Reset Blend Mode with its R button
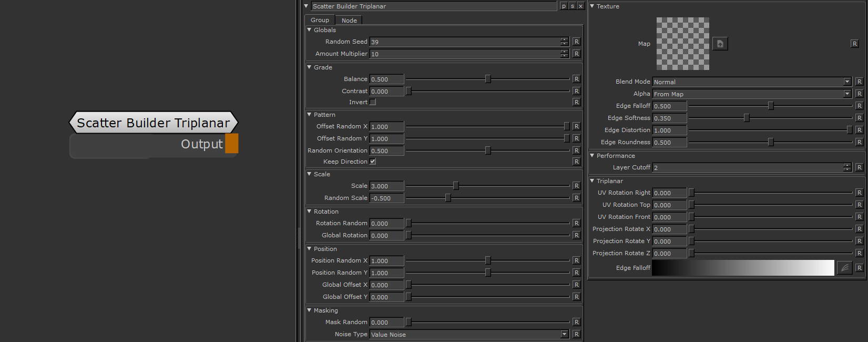868x342 pixels. 859,82
